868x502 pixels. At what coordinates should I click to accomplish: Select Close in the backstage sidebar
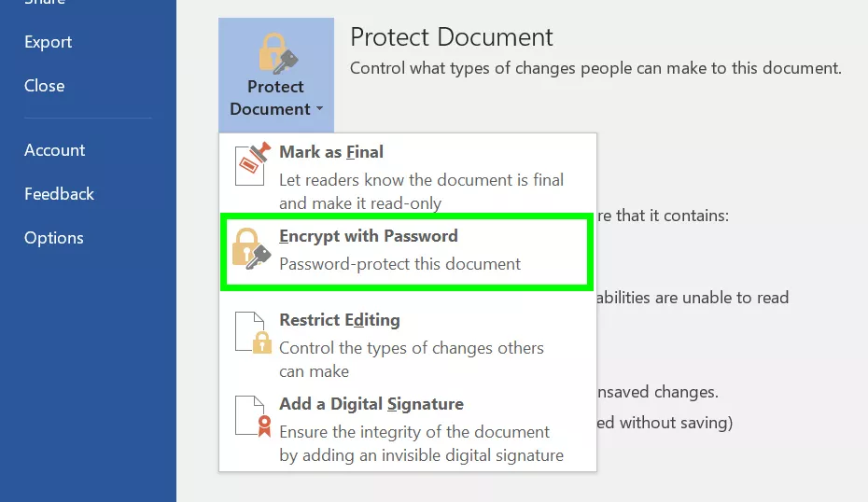pos(44,86)
